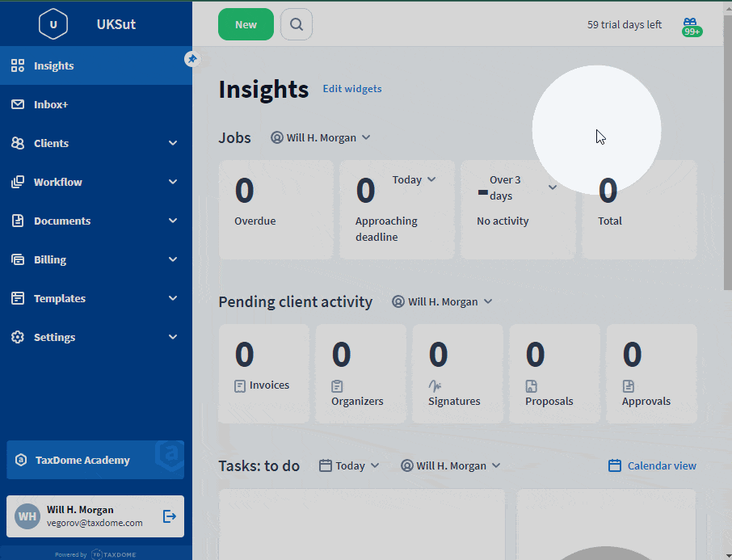Image resolution: width=732 pixels, height=560 pixels.
Task: Select Insights in the sidebar menu
Action: [x=53, y=65]
